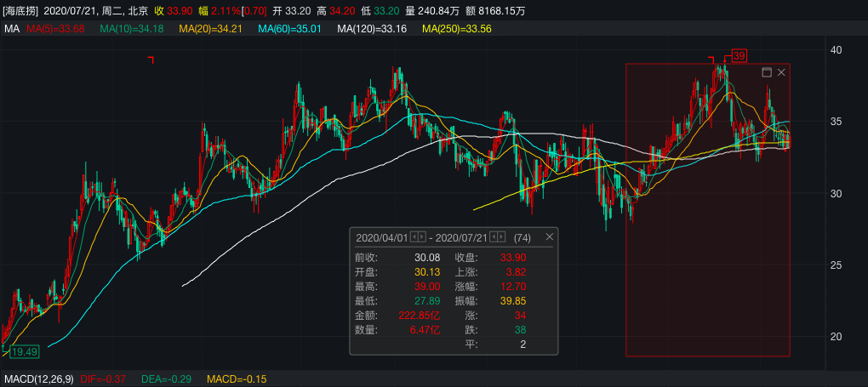Close the interval statistics popup
This screenshot has height=387, width=868.
pyautogui.click(x=549, y=237)
